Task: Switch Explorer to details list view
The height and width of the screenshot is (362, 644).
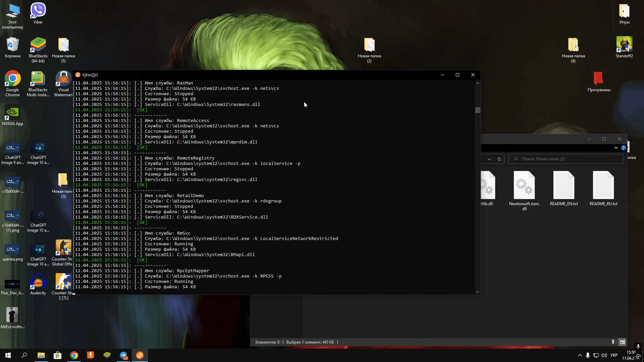Action: click(x=614, y=342)
